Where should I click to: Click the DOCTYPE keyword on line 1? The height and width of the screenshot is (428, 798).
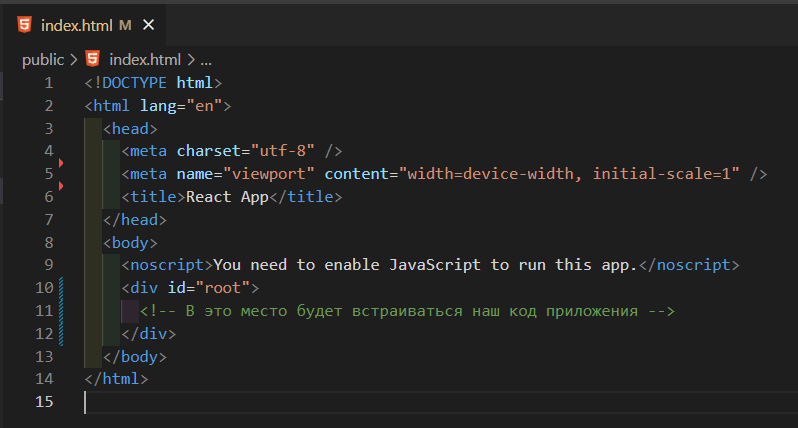click(x=134, y=82)
